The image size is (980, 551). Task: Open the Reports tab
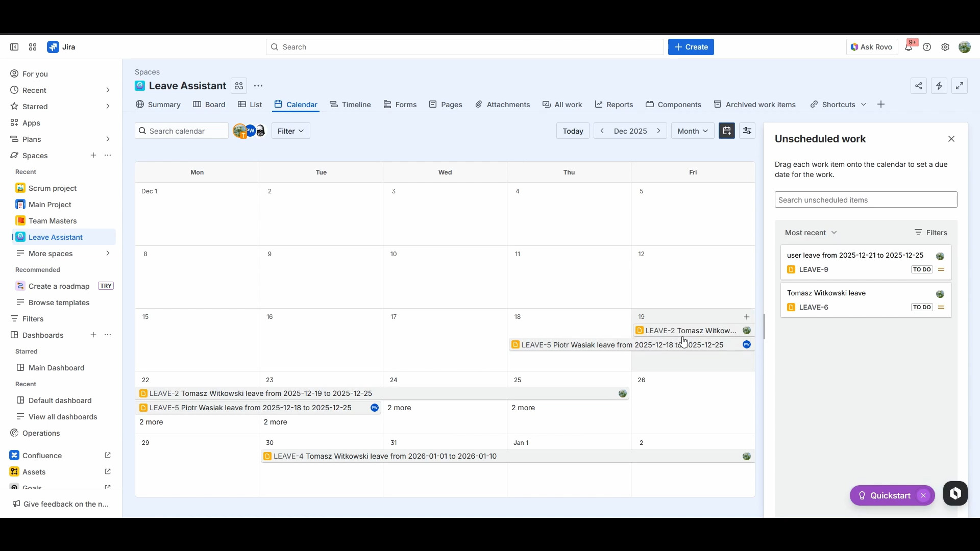coord(614,105)
